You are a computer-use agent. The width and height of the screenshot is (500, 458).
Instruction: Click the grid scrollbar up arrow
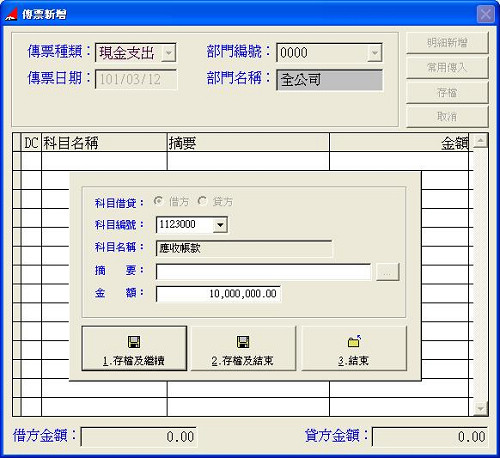(481, 141)
